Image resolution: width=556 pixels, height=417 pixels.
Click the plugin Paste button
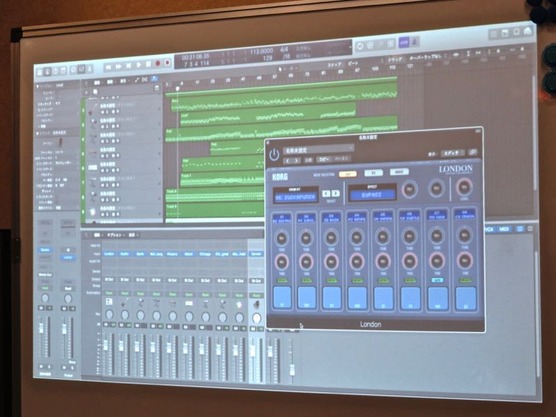[x=341, y=159]
